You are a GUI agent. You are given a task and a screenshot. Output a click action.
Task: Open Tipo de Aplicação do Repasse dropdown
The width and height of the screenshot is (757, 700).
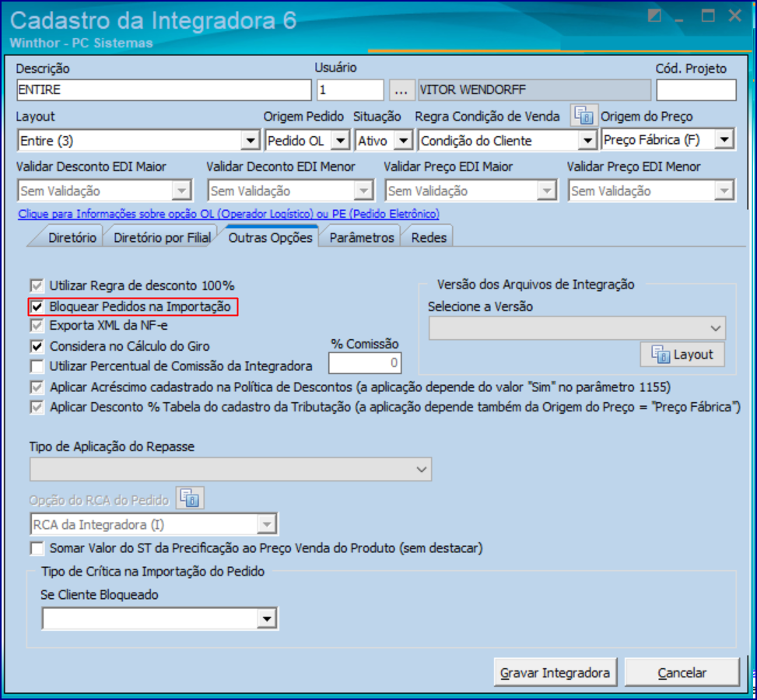[x=231, y=470]
